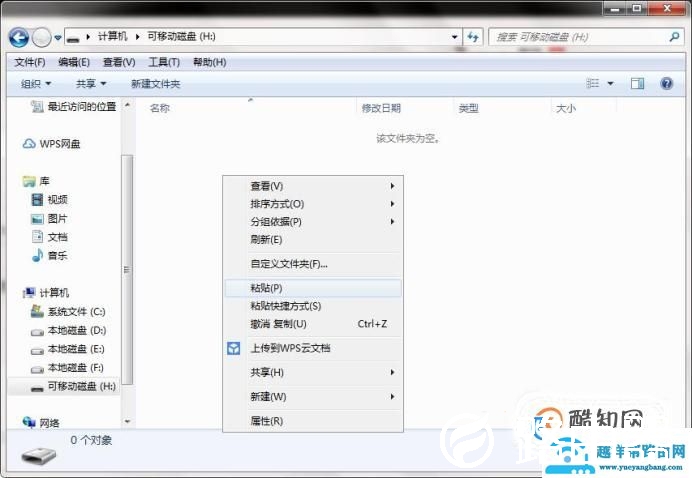Open the view options dropdown arrow

click(610, 83)
